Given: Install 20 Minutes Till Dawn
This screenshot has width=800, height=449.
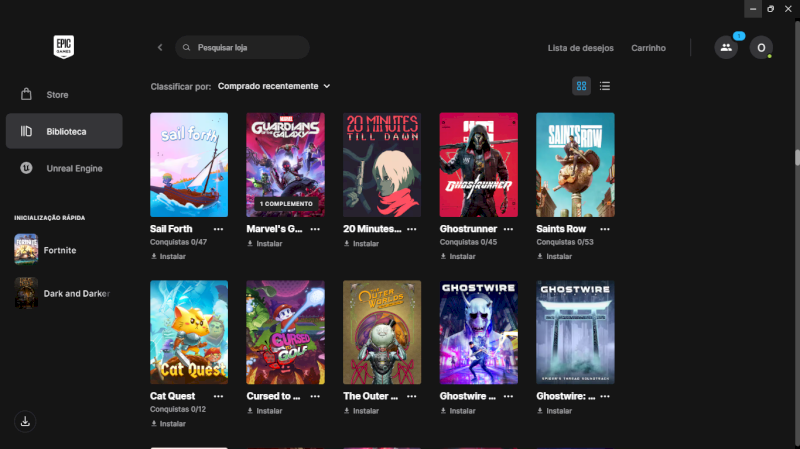Looking at the screenshot, I should (361, 243).
